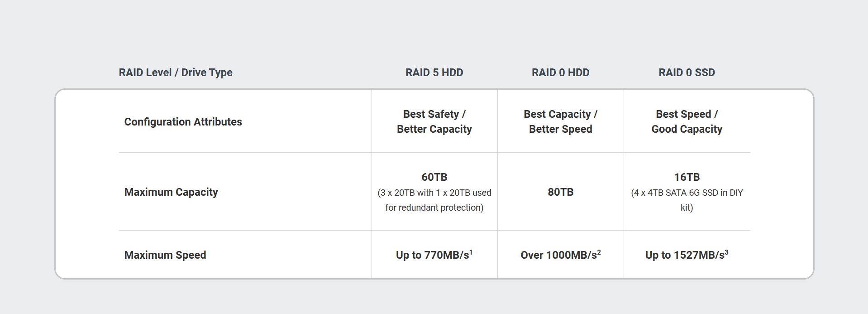
Task: Click the 4 x 4TB SATA SSD note
Action: 687,200
